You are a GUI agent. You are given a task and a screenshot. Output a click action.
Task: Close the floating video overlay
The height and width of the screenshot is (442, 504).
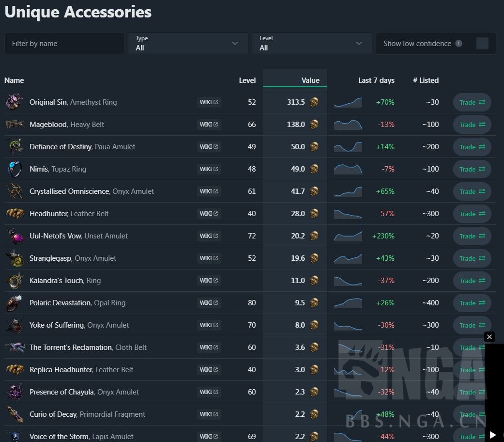(x=489, y=337)
